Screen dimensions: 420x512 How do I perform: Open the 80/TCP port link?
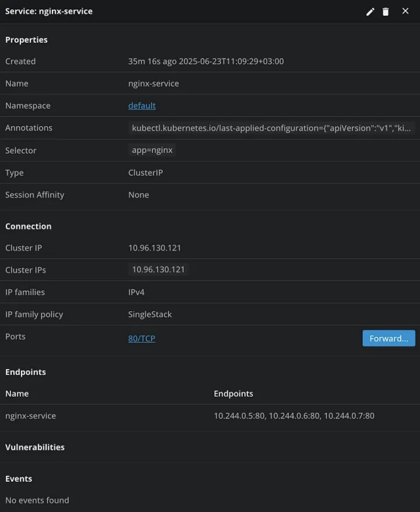pos(142,339)
